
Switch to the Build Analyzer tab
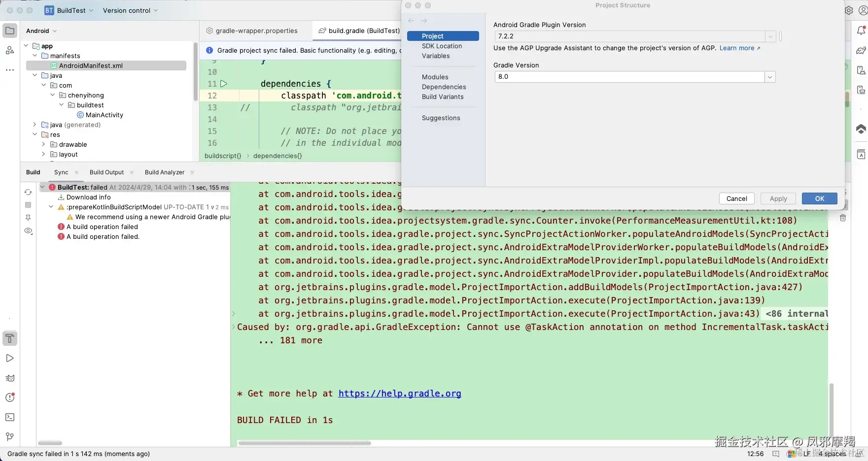(x=165, y=172)
